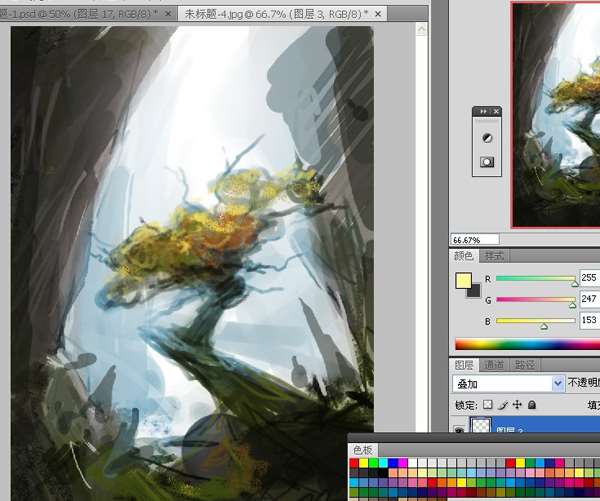The image size is (600, 501).
Task: Switch to the 路径 (Paths) tab
Action: tap(524, 365)
